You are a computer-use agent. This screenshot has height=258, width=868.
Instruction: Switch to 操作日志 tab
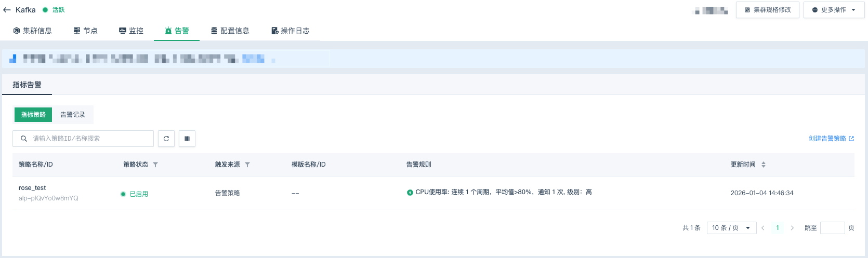click(x=290, y=31)
